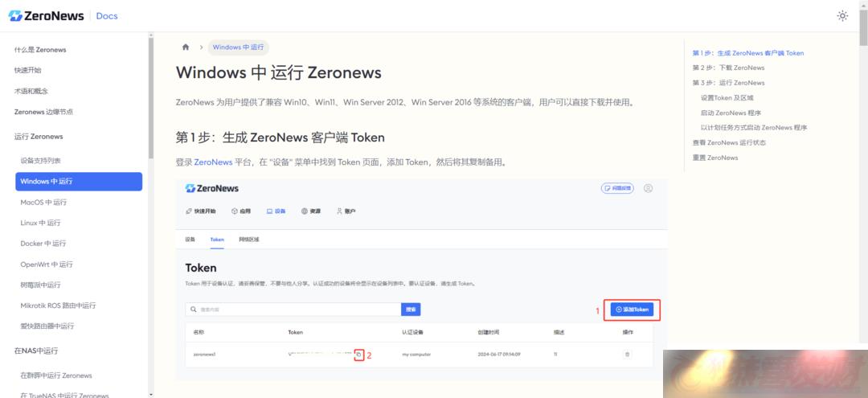Go to 设置Token 及区域 section
The width and height of the screenshot is (868, 398).
pos(727,97)
